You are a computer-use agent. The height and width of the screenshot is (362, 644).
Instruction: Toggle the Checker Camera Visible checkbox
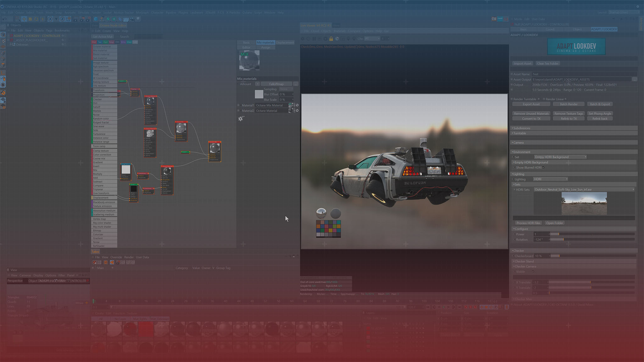[x=533, y=271]
